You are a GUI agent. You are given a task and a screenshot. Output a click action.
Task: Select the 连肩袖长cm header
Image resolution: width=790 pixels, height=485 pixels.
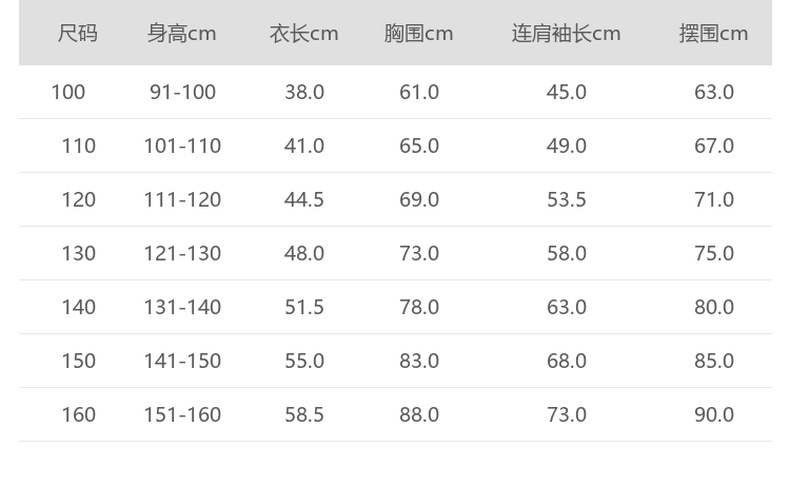(566, 33)
